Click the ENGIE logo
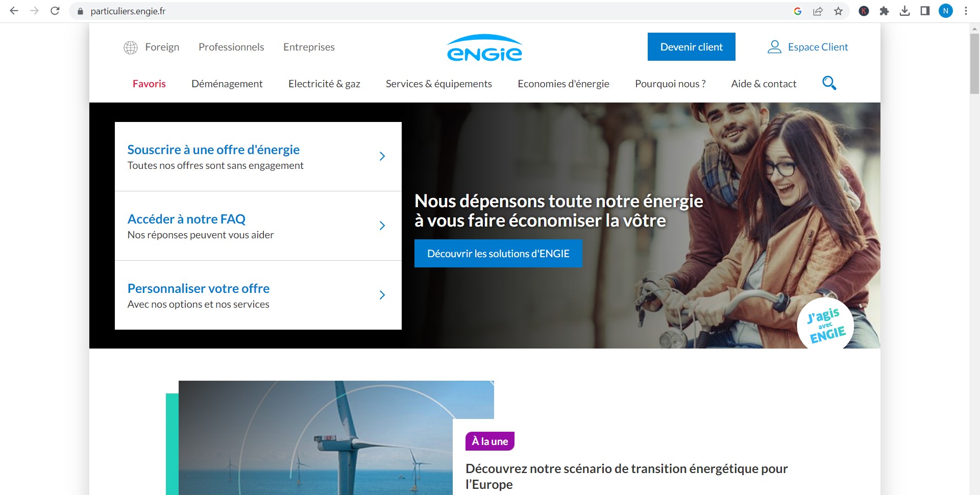980x495 pixels. point(484,48)
